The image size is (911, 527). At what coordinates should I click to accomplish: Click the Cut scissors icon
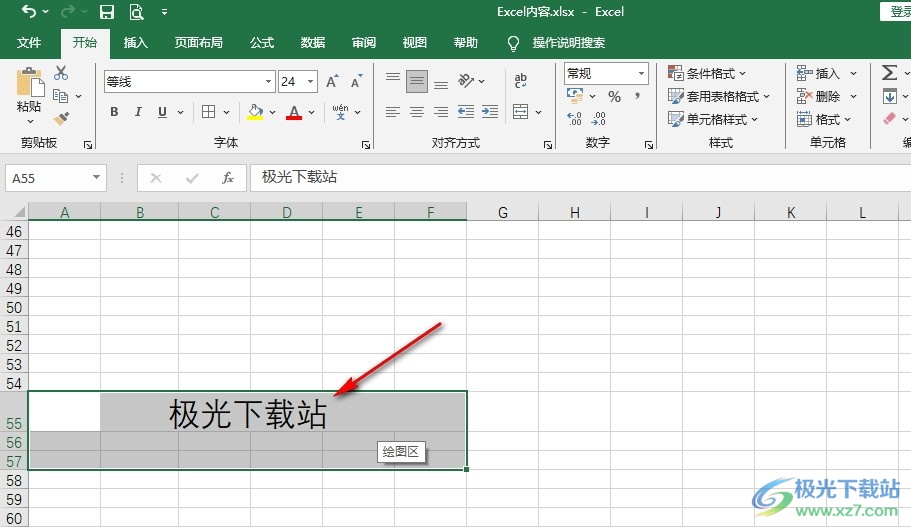tap(60, 73)
